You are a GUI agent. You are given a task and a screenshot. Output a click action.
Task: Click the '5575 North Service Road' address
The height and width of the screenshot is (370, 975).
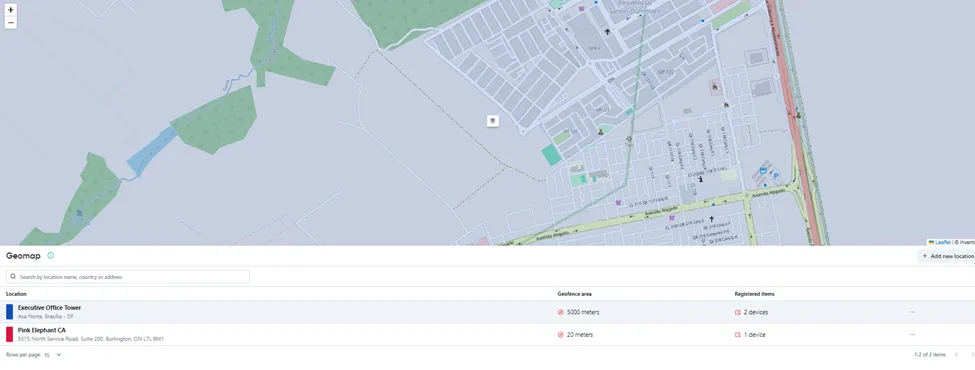(x=91, y=339)
